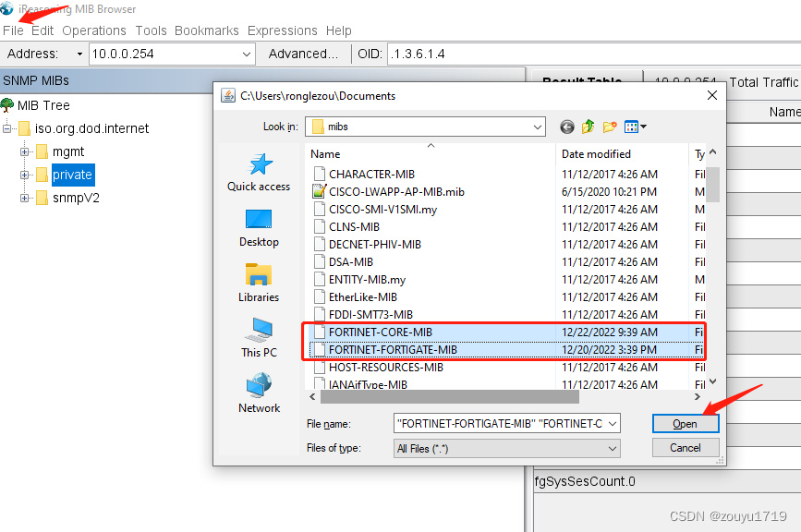Screen dimensions: 801x532
Task: Click the Open button
Action: click(x=686, y=423)
